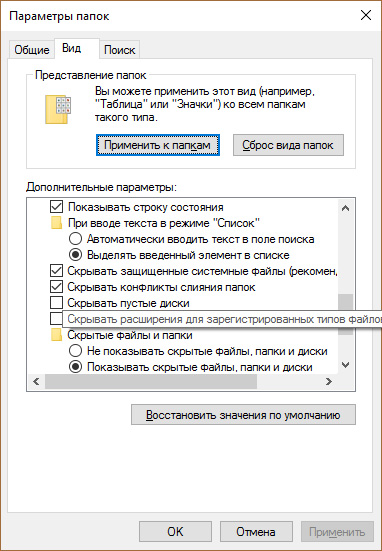Switch to the Общие tab
382x551 pixels.
32,50
